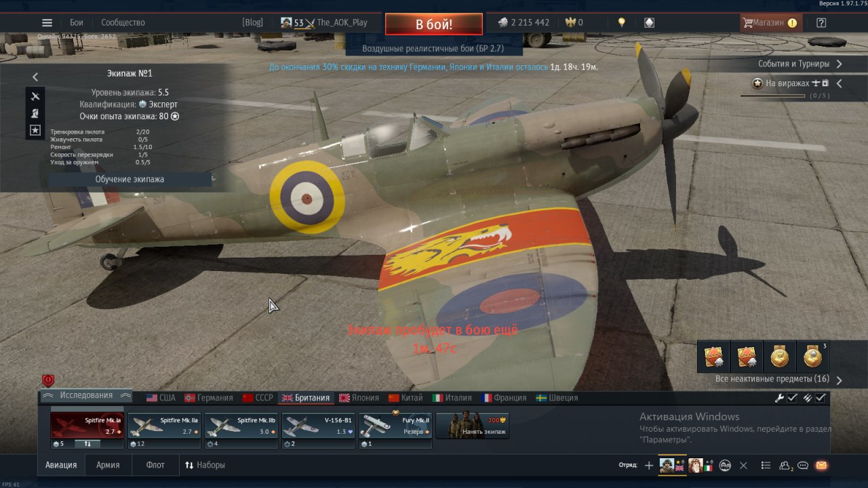Click the 500% booster item
Image resolution: width=868 pixels, height=488 pixels.
point(746,357)
